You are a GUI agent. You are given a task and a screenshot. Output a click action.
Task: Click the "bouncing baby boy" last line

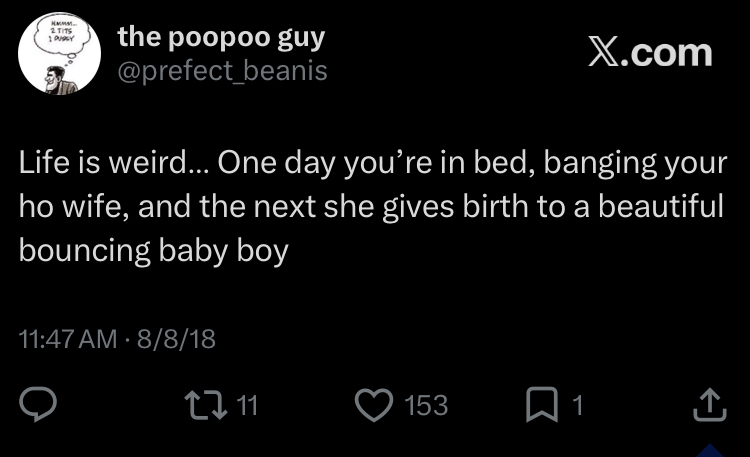coord(153,249)
